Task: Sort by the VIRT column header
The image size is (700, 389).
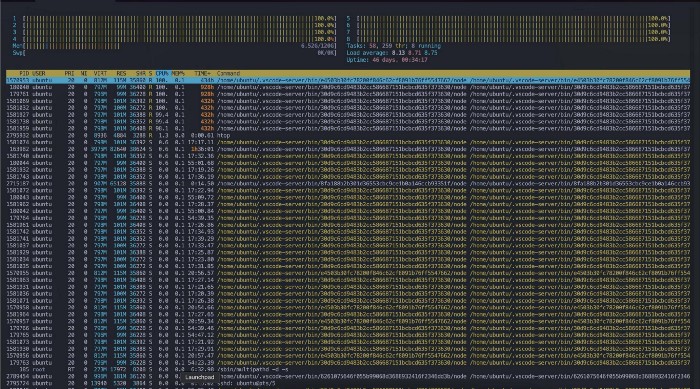Action: click(100, 73)
